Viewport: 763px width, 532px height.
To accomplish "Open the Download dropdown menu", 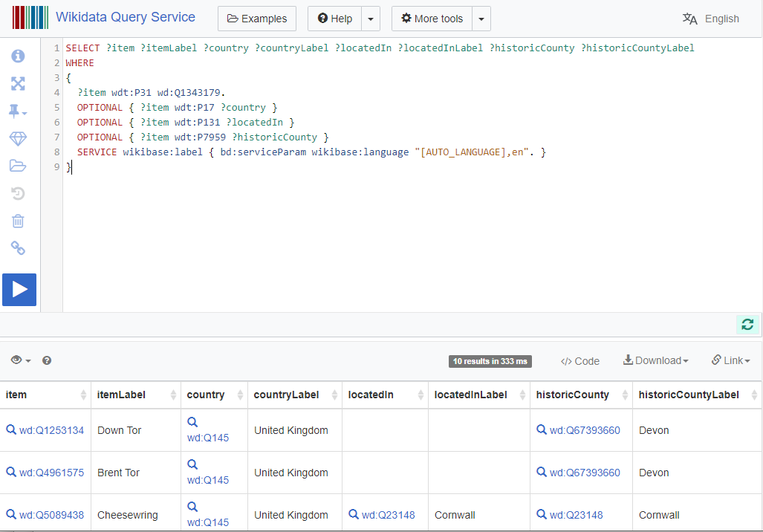I will (x=655, y=360).
